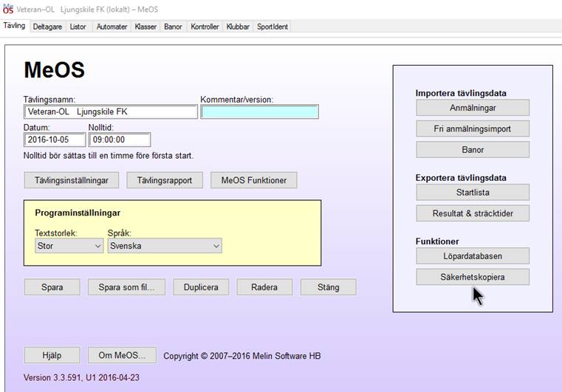This screenshot has width=562, height=392.
Task: Open Hjälp
Action: [x=52, y=355]
